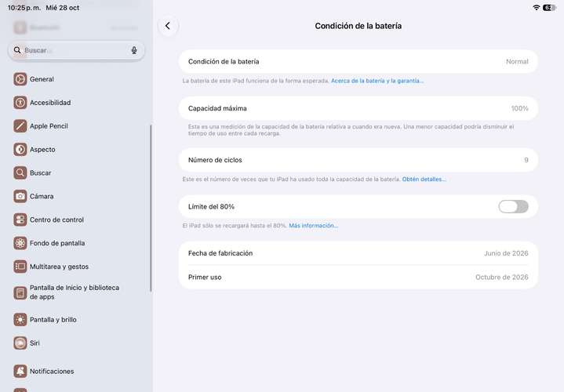This screenshot has width=564, height=392.
Task: Go back with the chevron button
Action: click(x=168, y=26)
